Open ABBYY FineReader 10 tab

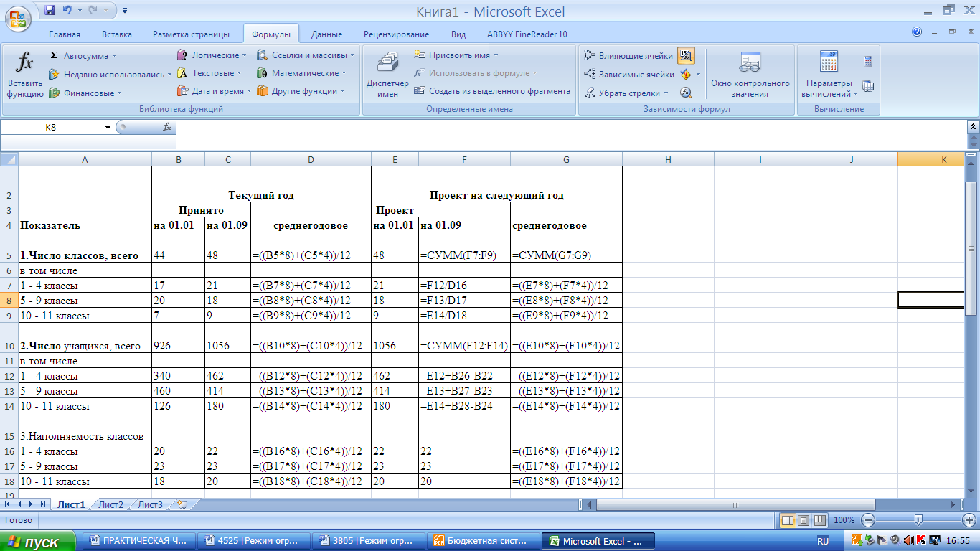527,34
